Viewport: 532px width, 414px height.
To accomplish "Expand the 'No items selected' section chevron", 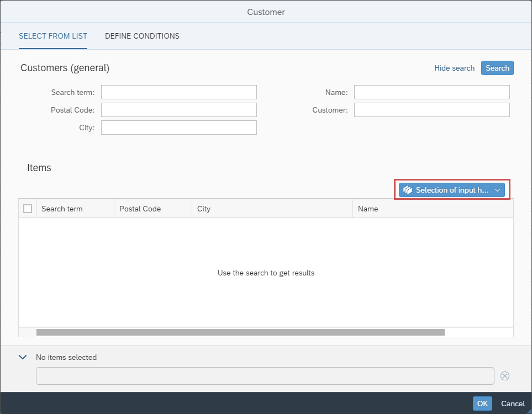I will [x=23, y=357].
